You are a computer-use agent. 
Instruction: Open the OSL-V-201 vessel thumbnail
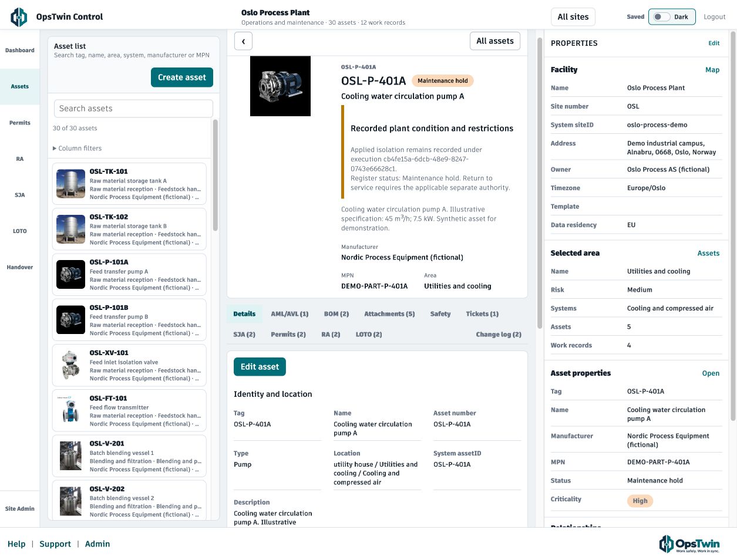[71, 456]
